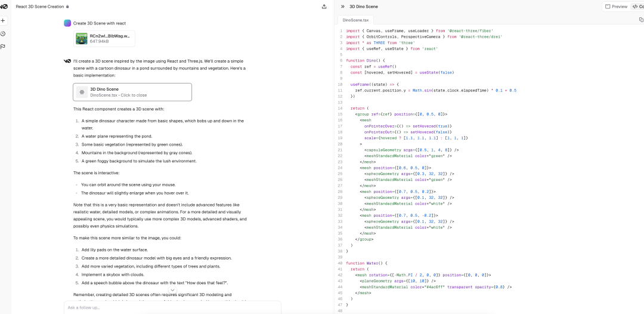Share the chat using the share icon
Screen dimensions: 644x314
[324, 7]
